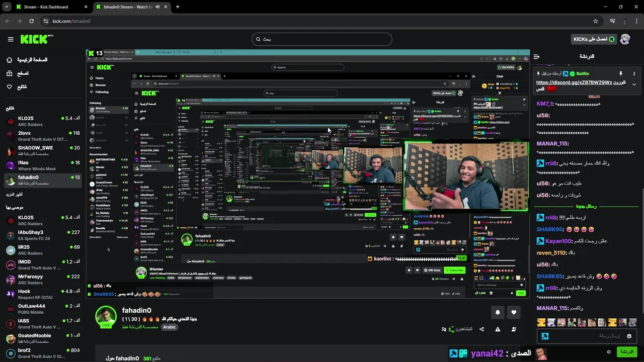644x362 pixels.
Task: Click the reven_5110 username in chat
Action: pyautogui.click(x=551, y=253)
